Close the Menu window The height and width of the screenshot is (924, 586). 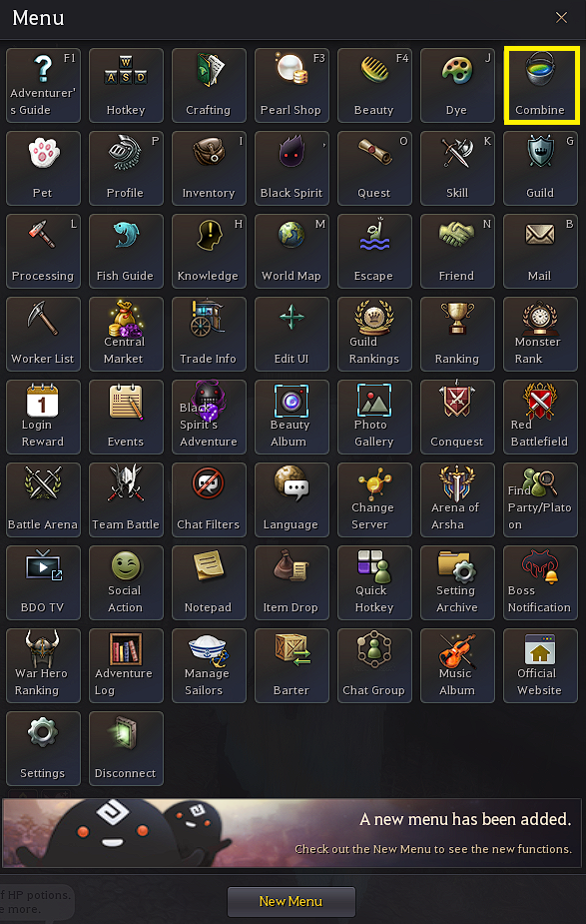561,18
